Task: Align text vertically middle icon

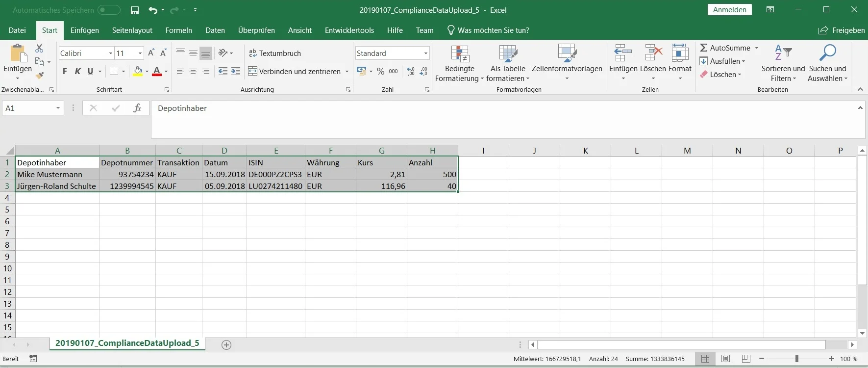Action: coord(193,53)
